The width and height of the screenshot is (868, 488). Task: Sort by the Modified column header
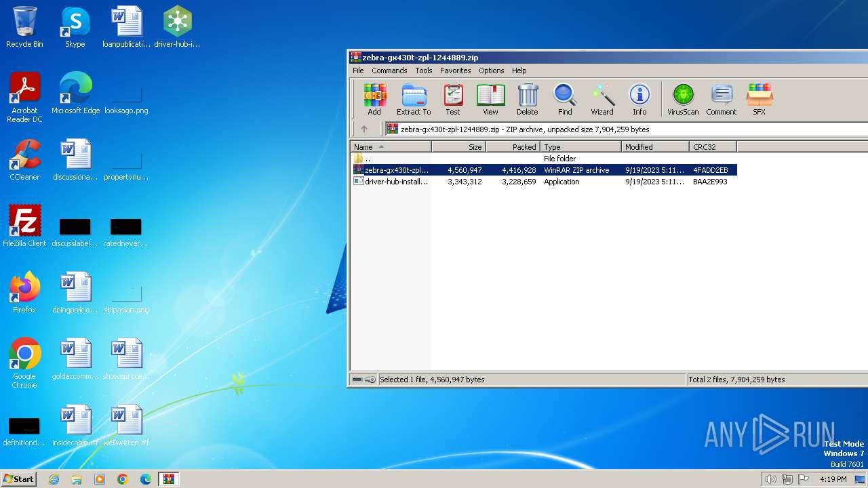(655, 146)
